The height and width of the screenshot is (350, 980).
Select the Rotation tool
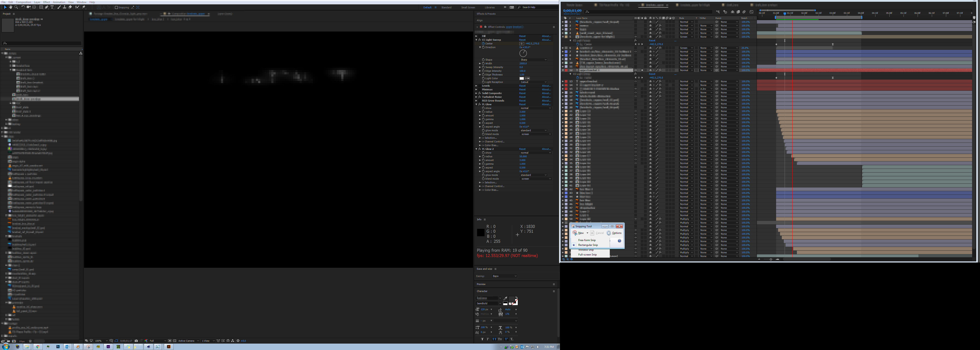(x=23, y=7)
